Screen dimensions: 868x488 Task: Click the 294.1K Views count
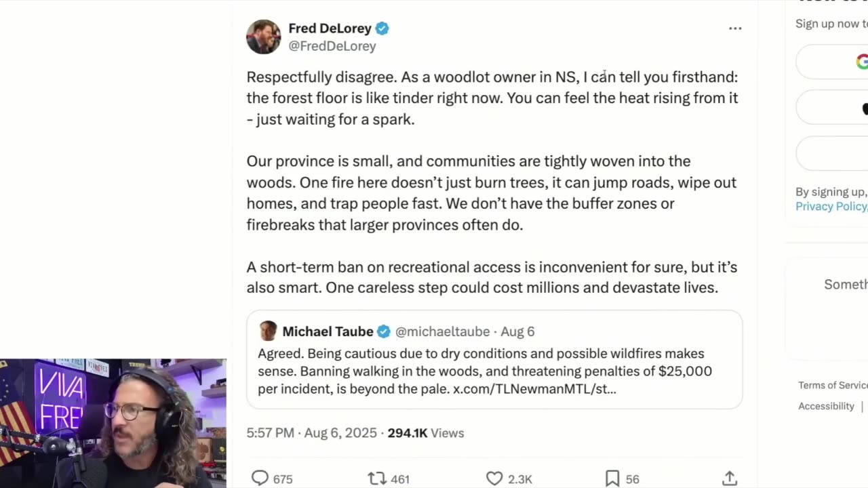click(425, 433)
